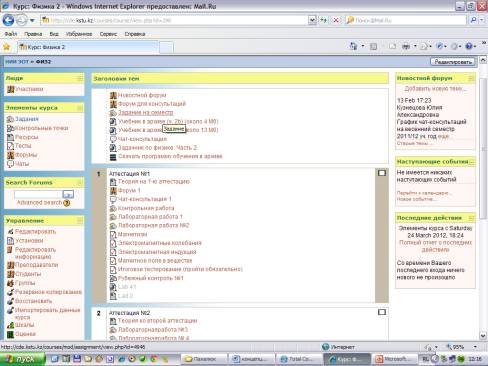The image size is (488, 366).
Task: Open the Справка menu
Action: pos(135,34)
